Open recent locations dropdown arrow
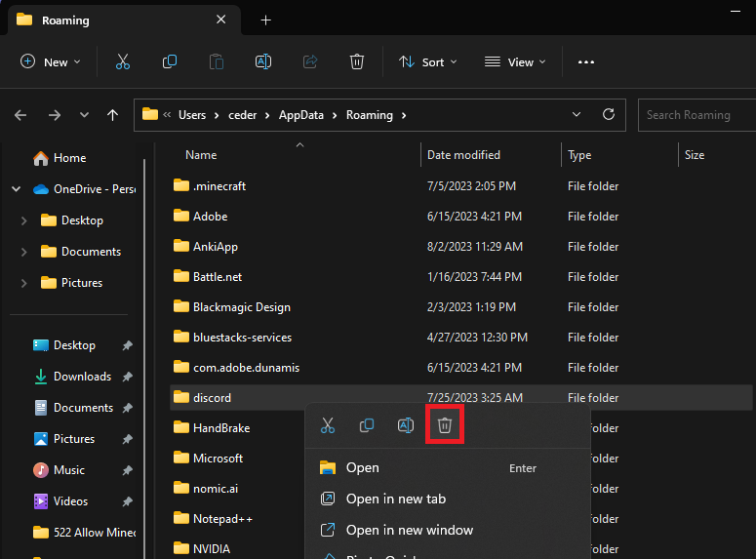Viewport: 756px width, 559px height. coord(84,115)
